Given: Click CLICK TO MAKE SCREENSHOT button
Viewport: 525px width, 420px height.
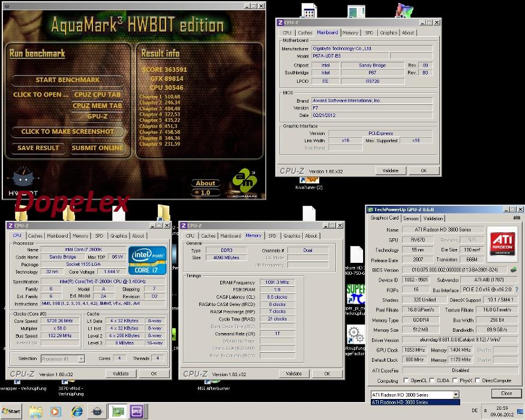Looking at the screenshot, I should (x=68, y=131).
